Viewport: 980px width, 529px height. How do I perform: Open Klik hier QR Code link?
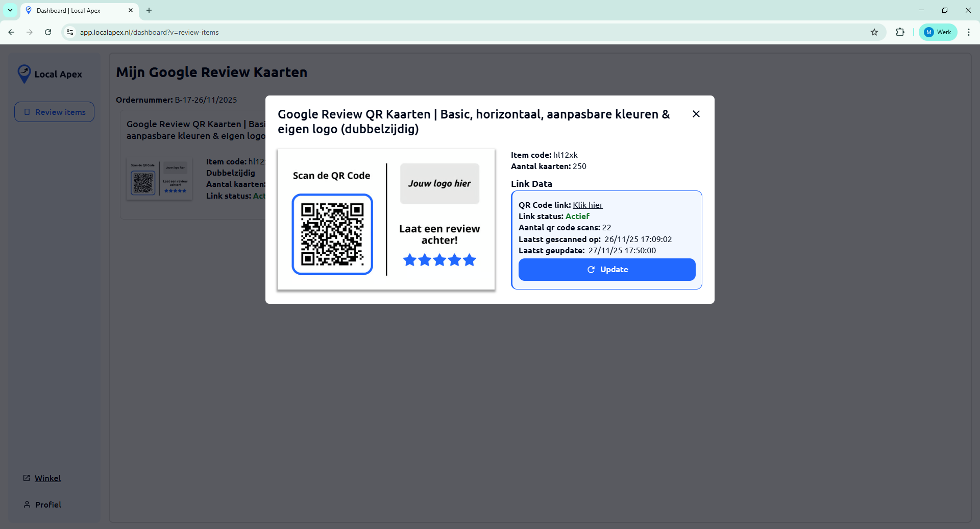pyautogui.click(x=587, y=204)
